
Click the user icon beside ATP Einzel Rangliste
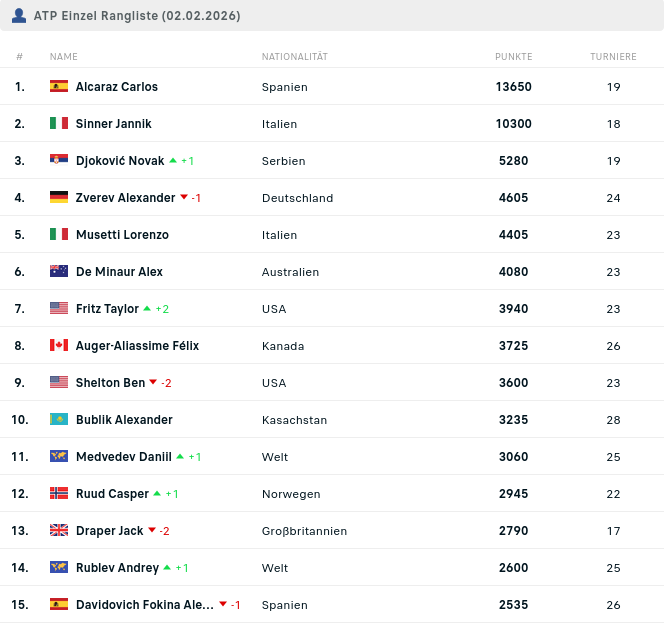click(x=19, y=16)
